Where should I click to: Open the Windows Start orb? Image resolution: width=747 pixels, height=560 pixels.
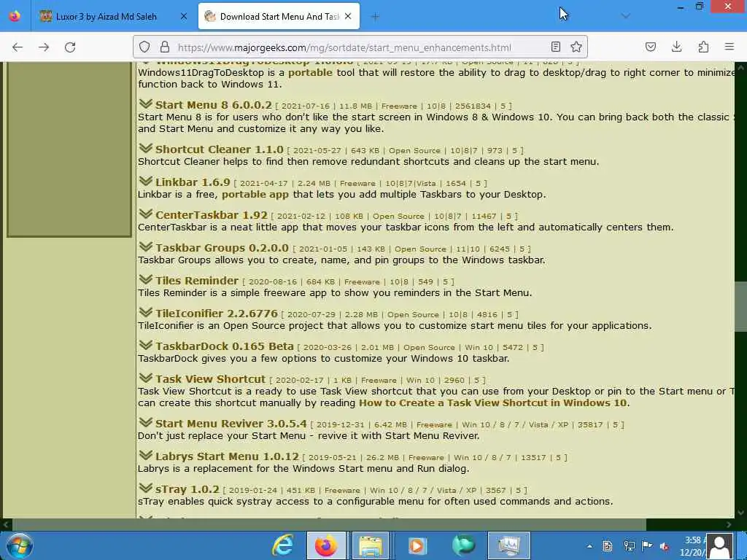[x=19, y=545]
